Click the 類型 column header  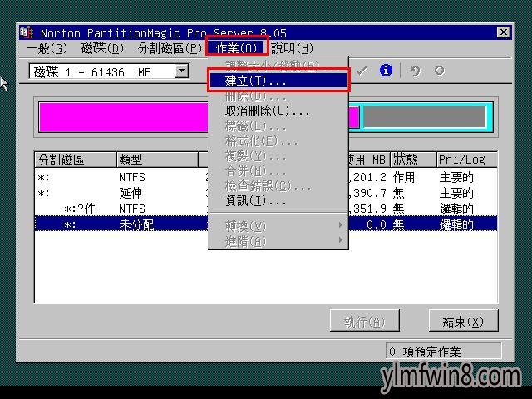(157, 160)
